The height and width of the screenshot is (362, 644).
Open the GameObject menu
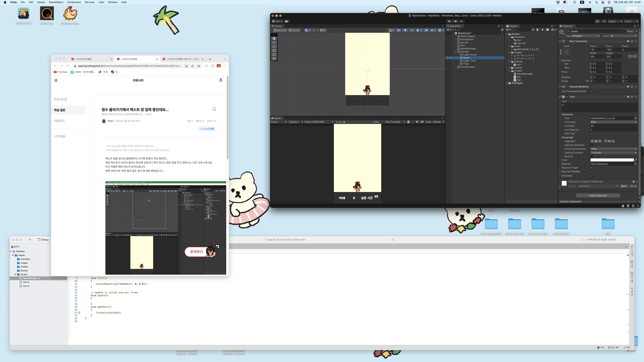coord(56,2)
